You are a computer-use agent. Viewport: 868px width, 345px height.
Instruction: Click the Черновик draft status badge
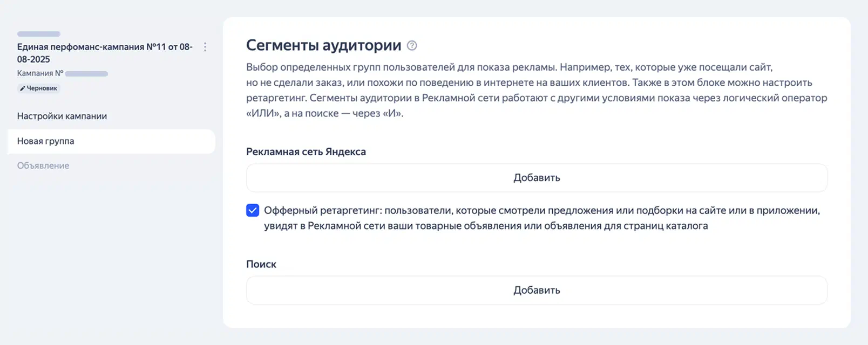(x=38, y=88)
